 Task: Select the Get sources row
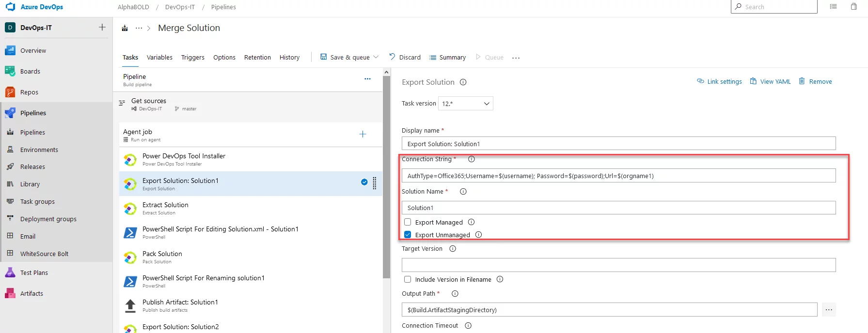pos(248,104)
